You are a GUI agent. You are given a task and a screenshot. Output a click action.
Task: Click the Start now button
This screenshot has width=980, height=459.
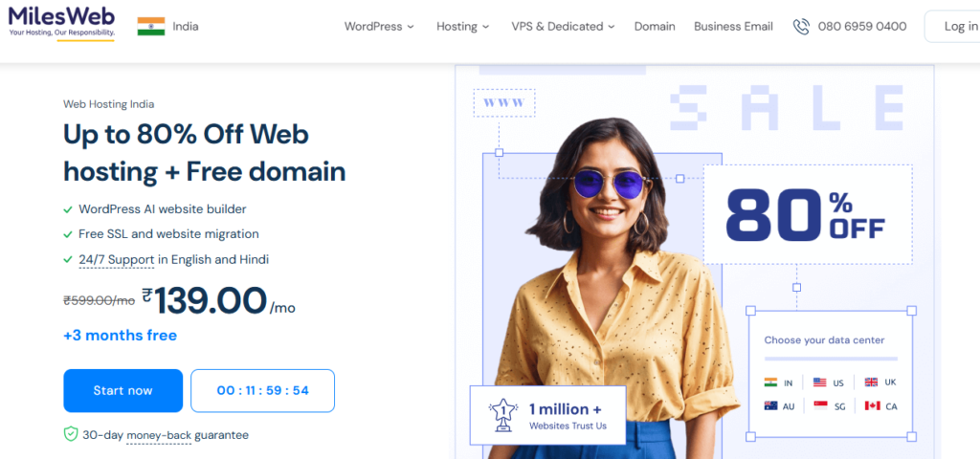(123, 391)
